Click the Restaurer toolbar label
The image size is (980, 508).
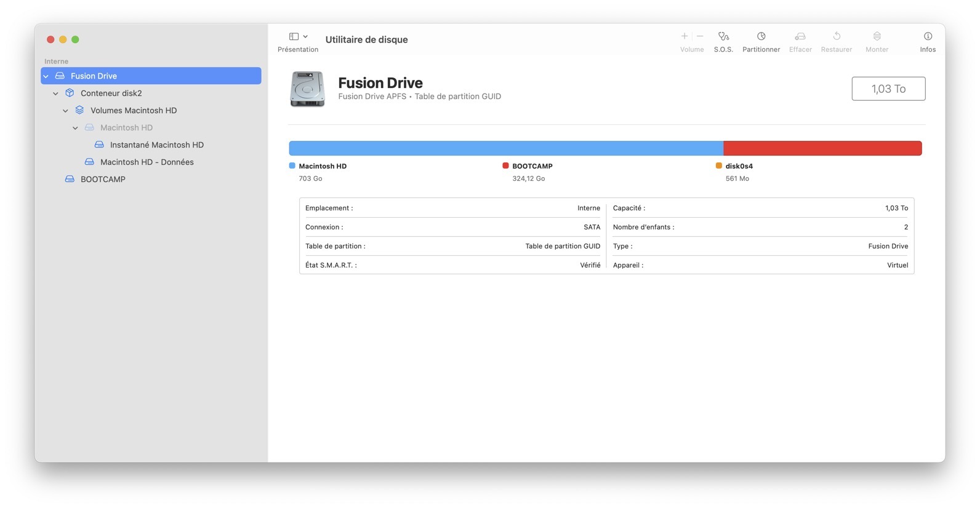click(837, 50)
